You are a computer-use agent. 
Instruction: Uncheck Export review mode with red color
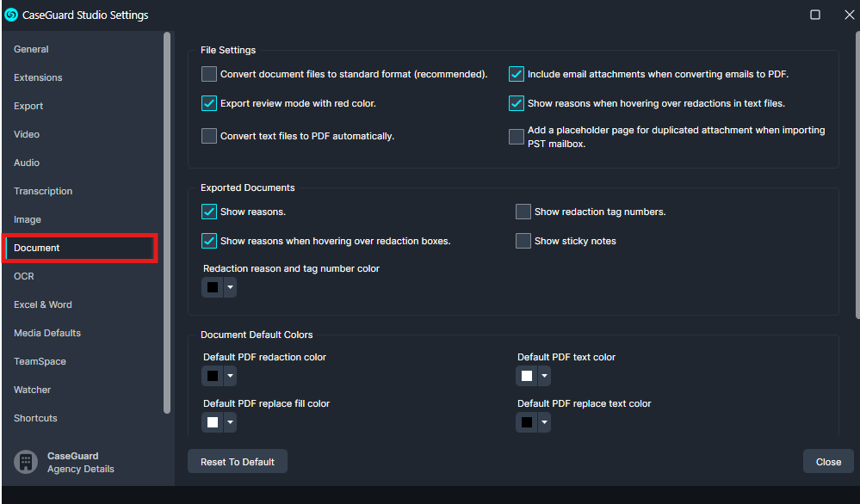pos(209,103)
